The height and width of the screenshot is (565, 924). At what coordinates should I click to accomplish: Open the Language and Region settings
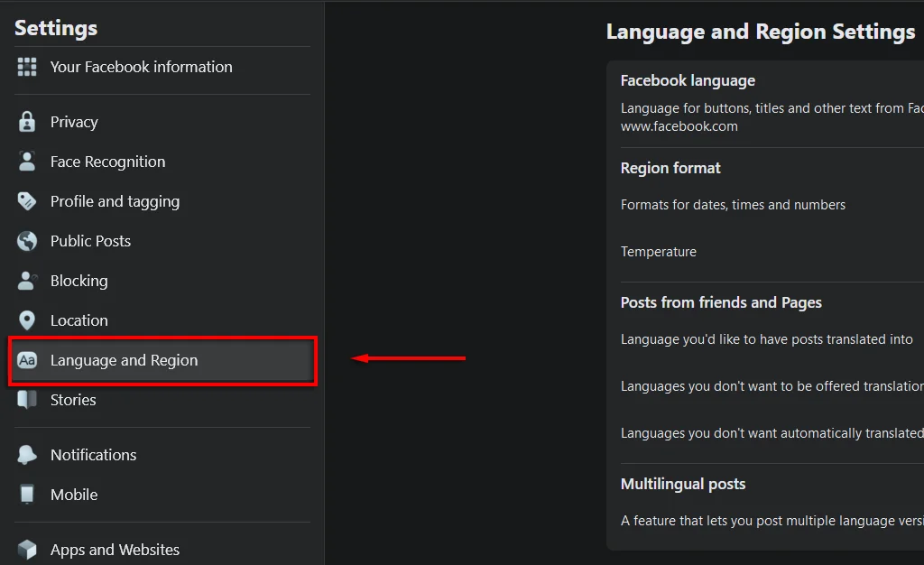[x=124, y=360]
